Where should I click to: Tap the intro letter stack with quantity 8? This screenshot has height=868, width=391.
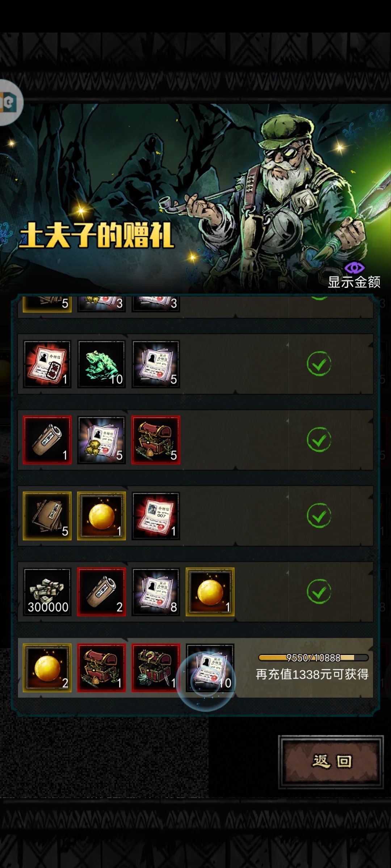click(x=156, y=592)
